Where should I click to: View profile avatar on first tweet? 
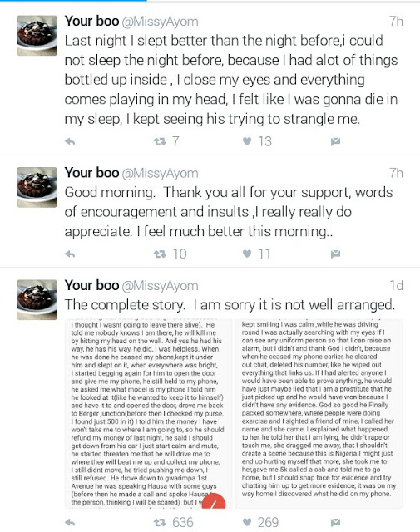[x=37, y=35]
